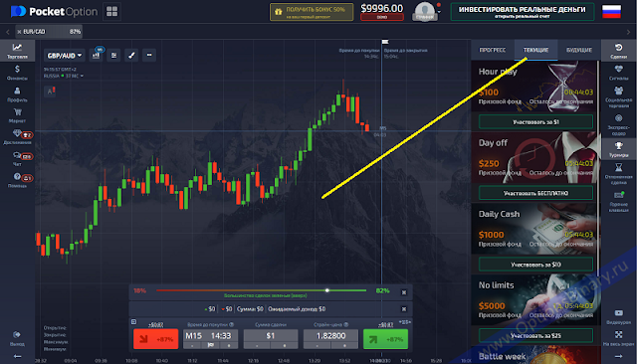Toggle the expiration flag mode button
The height and width of the screenshot is (364, 637).
210,345
